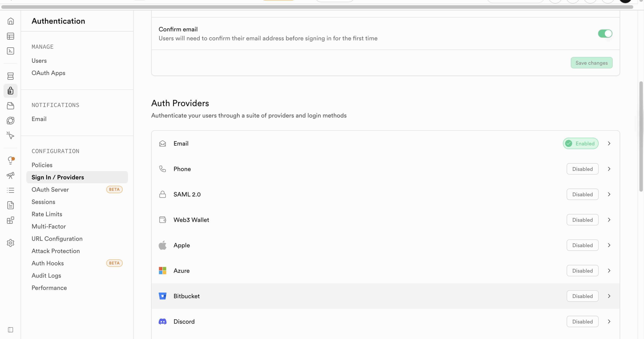Expand the Discord provider chevron

(609, 321)
